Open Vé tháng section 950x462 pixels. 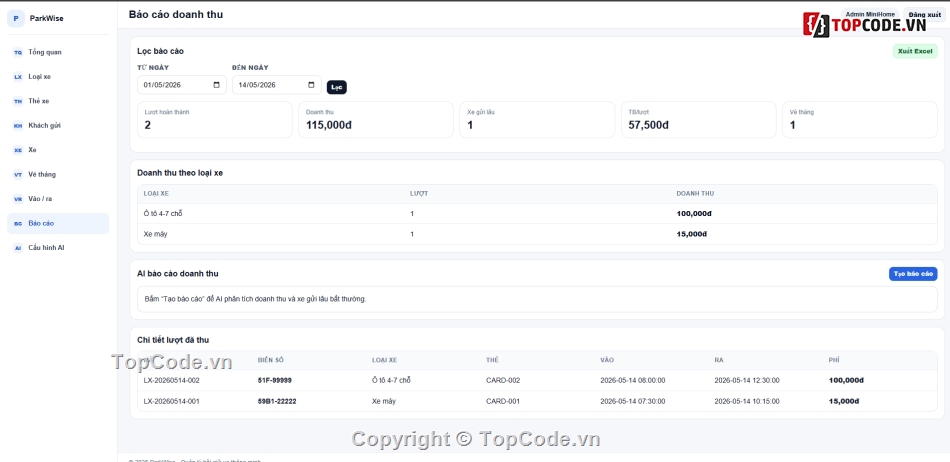(x=58, y=174)
